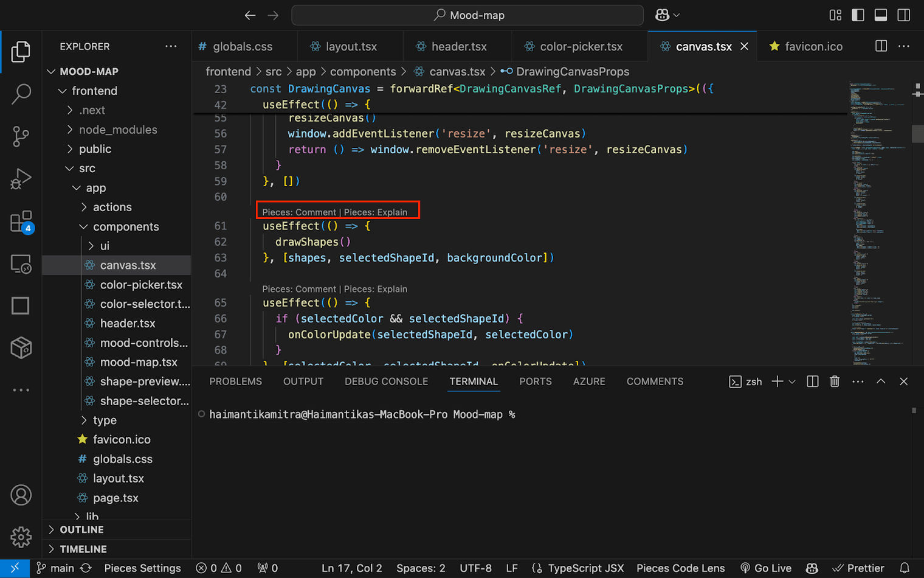Open the COMMENTS panel tab

pyautogui.click(x=655, y=381)
